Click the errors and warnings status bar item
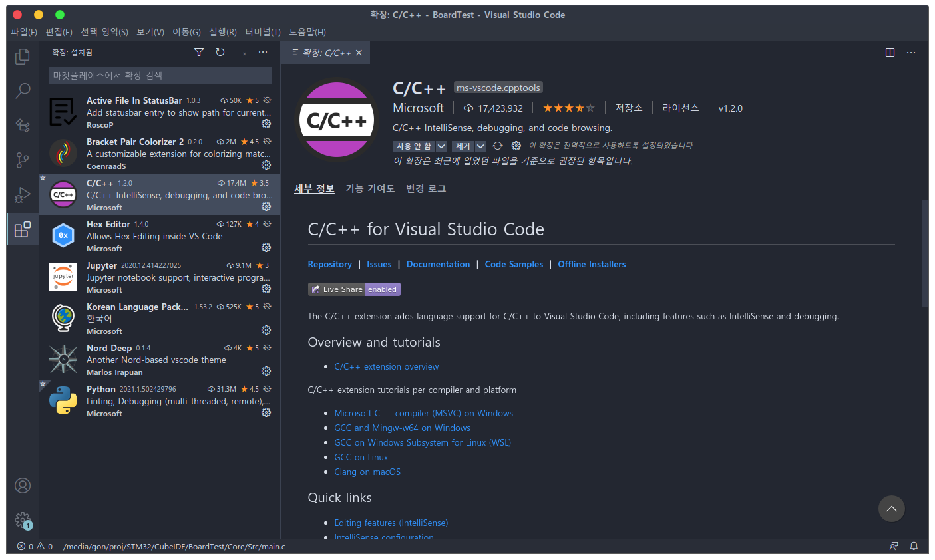Screen dimensions: 935x560 [35, 547]
